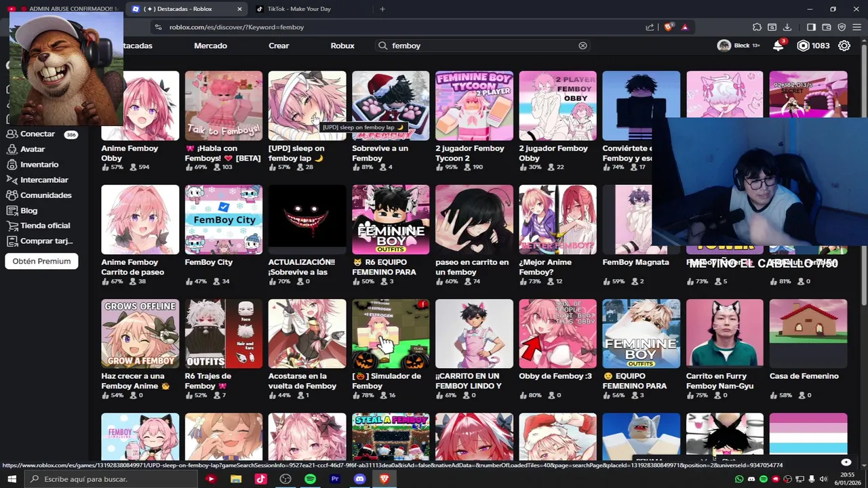
Task: Open WhatsApp icon in system tray
Action: point(739,479)
